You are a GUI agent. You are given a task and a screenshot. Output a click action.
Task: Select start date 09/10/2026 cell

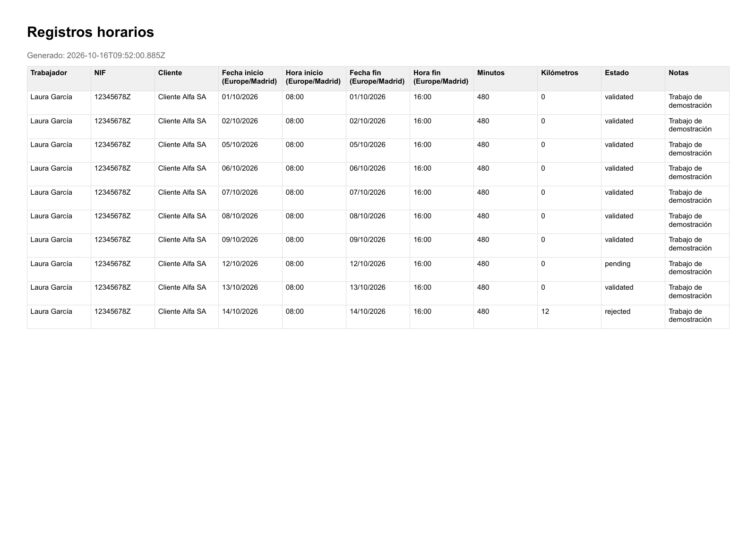[x=250, y=245]
